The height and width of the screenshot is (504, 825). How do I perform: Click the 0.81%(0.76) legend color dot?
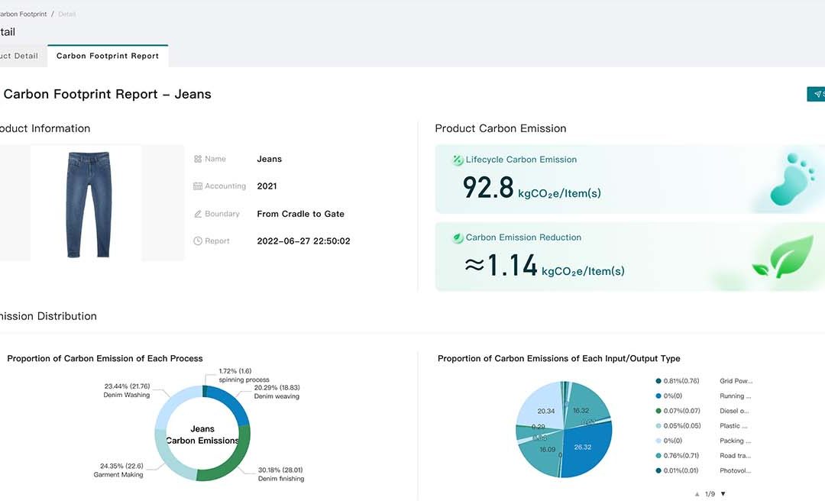tap(658, 381)
